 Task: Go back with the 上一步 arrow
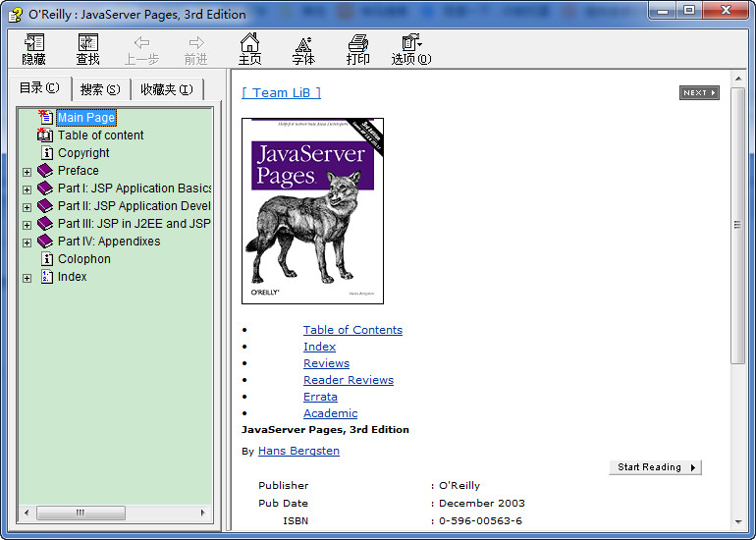tap(141, 49)
